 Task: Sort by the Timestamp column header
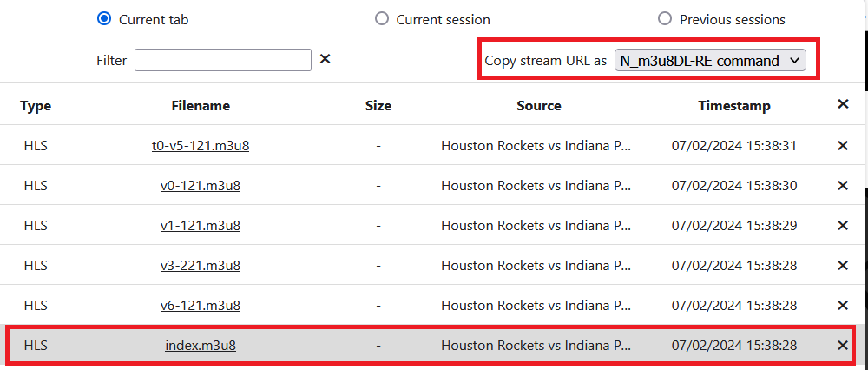click(x=733, y=106)
